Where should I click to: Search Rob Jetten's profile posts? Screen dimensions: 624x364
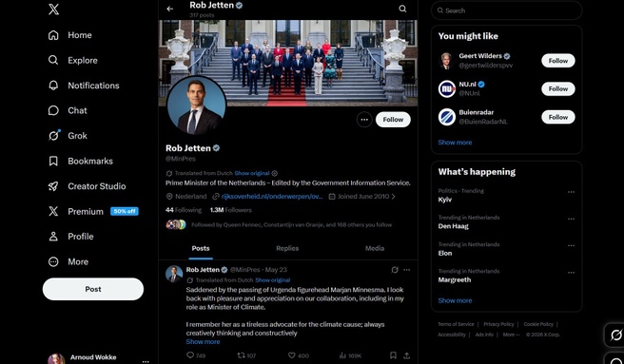pyautogui.click(x=402, y=9)
